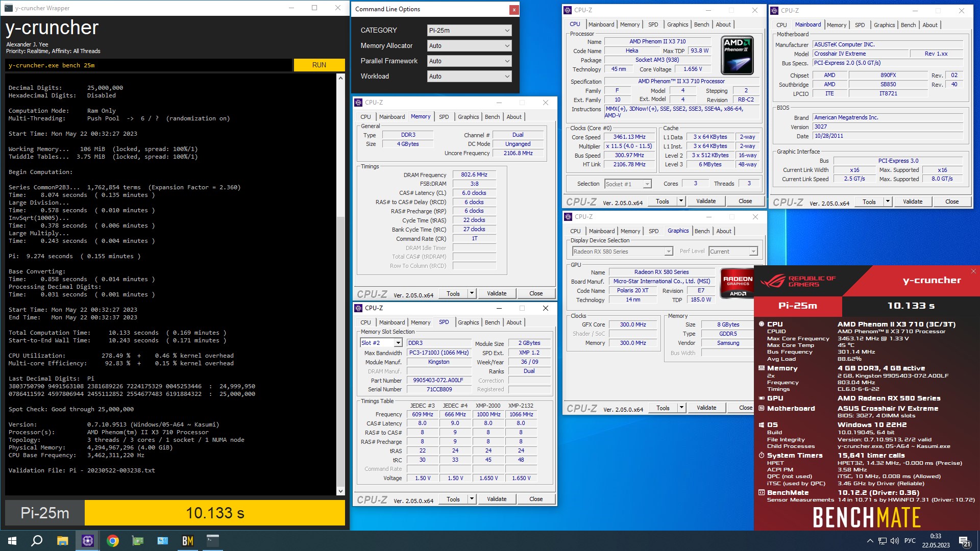Open CATEGORY dropdown showing Pi-25m
Image resolution: width=980 pixels, height=551 pixels.
(469, 31)
